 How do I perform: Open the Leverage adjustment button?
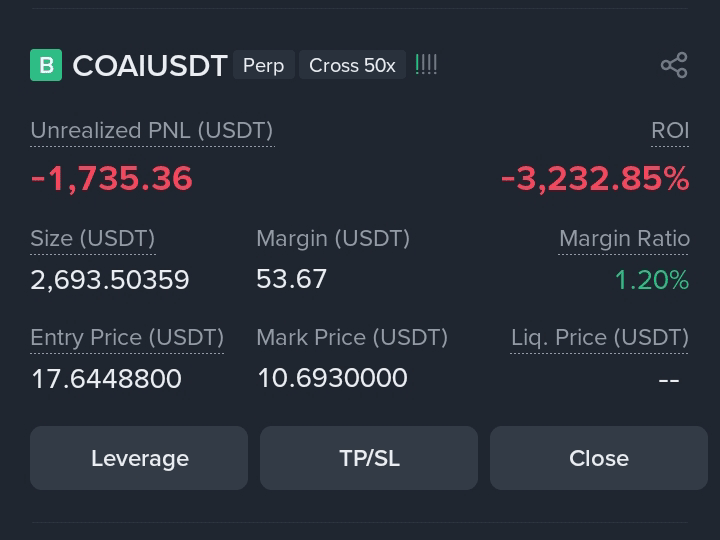139,458
